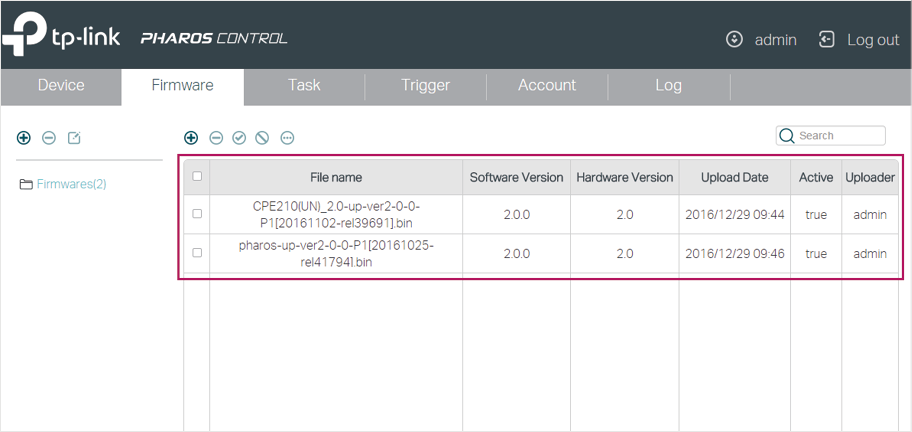912x432 pixels.
Task: Click the Log out link
Action: click(x=859, y=40)
